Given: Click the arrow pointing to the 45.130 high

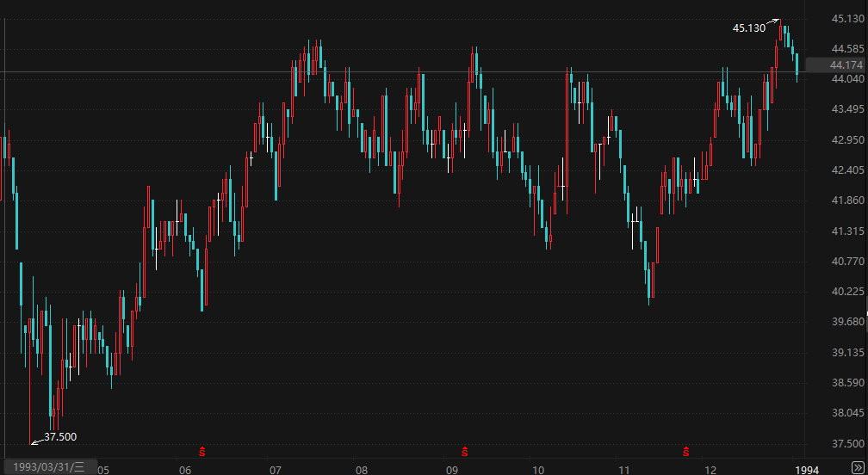Looking at the screenshot, I should [773, 22].
